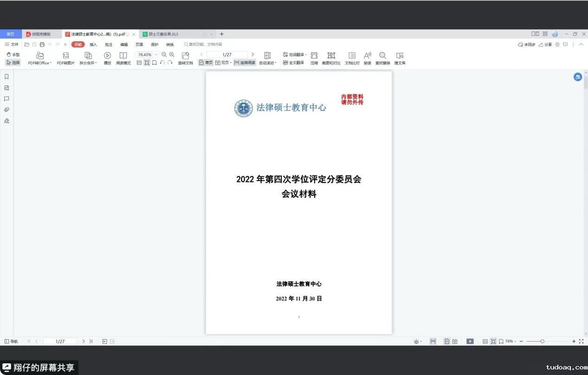
Task: Open the bookmark panel in left sidebar
Action: pos(6,77)
